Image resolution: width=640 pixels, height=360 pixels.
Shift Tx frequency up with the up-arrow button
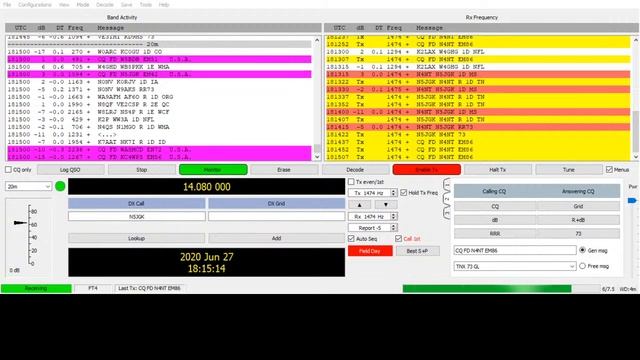click(x=359, y=204)
